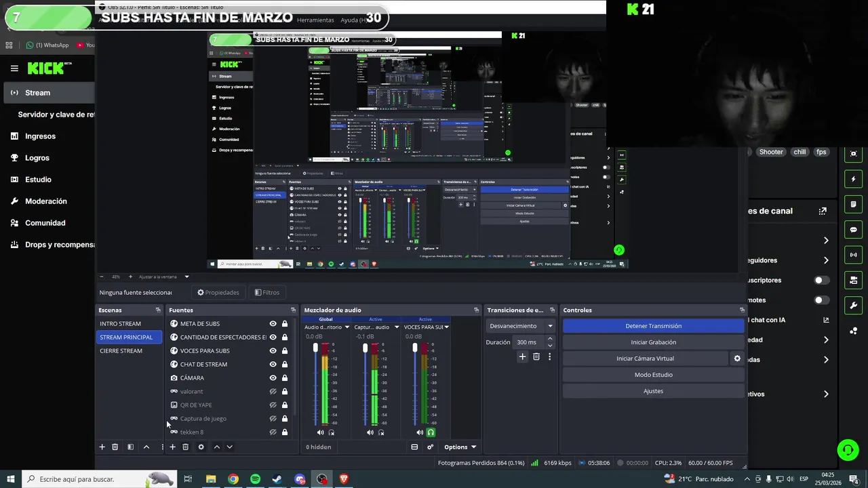Show the valorant source

click(x=273, y=392)
